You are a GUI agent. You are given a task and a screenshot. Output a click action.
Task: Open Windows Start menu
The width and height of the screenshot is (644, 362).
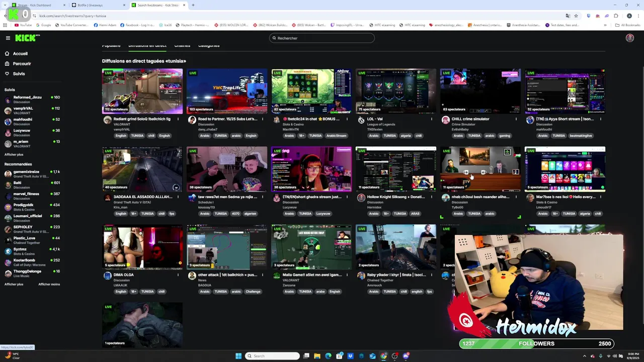238,356
